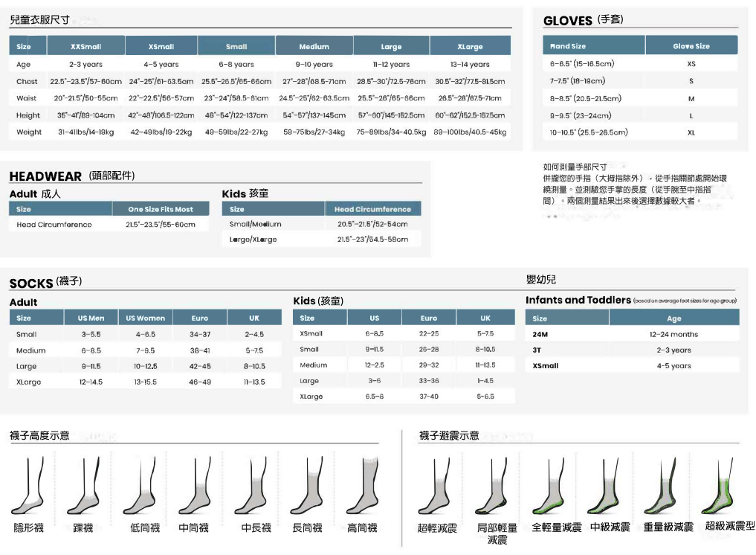
Task: Click the 長筒襪 sock illustration
Action: point(307,486)
